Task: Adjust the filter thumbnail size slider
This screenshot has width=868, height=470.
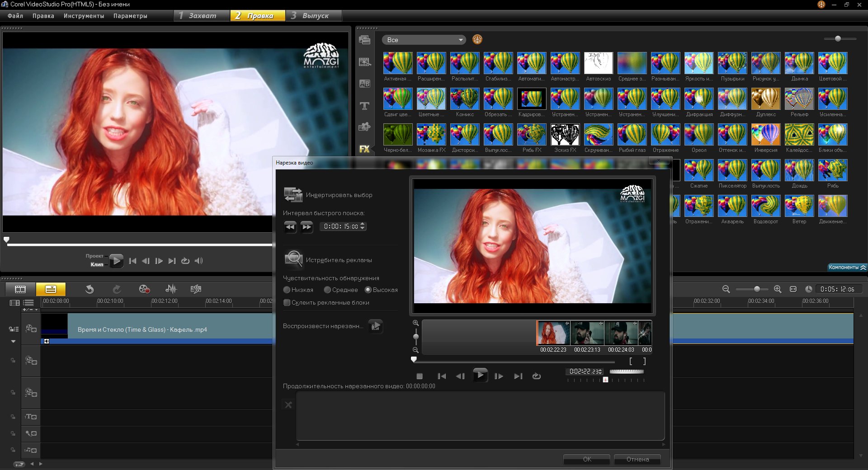Action: coord(840,39)
